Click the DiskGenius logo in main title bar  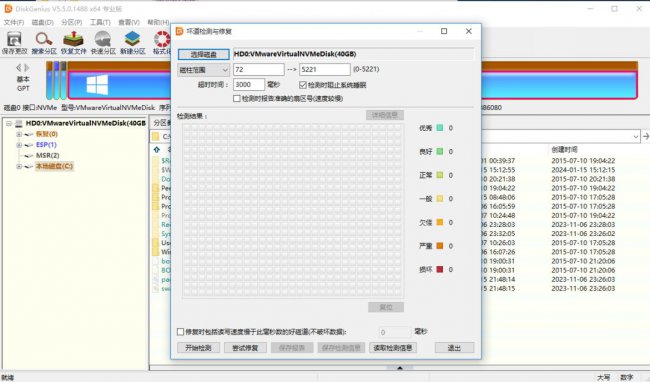click(x=8, y=9)
